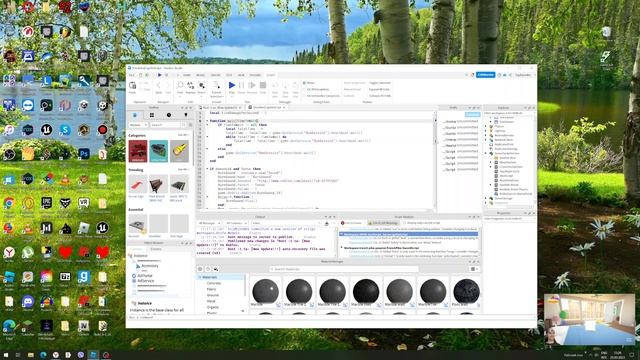Click the grey Stop square icon
The image size is (640, 360).
point(263,85)
